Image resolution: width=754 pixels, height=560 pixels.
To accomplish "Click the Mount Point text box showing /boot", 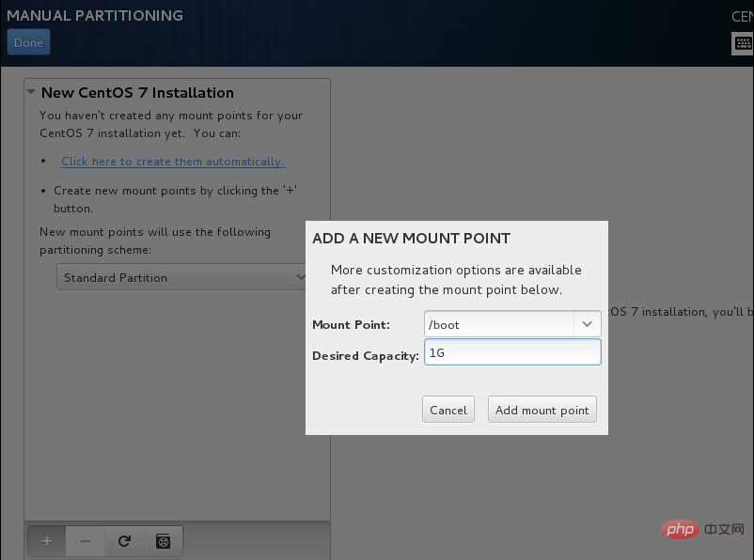I will (x=499, y=324).
